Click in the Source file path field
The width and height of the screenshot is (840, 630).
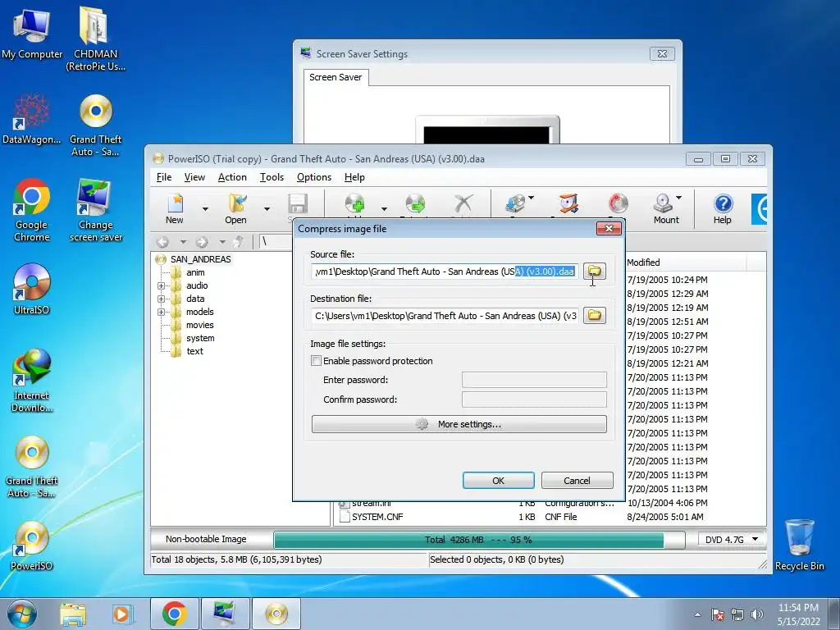pyautogui.click(x=445, y=271)
